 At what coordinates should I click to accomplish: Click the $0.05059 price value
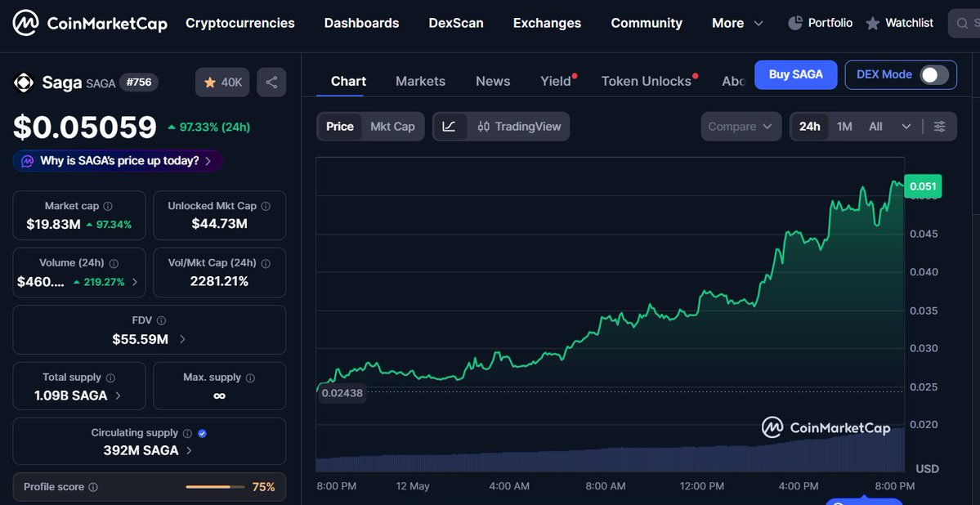[x=85, y=127]
